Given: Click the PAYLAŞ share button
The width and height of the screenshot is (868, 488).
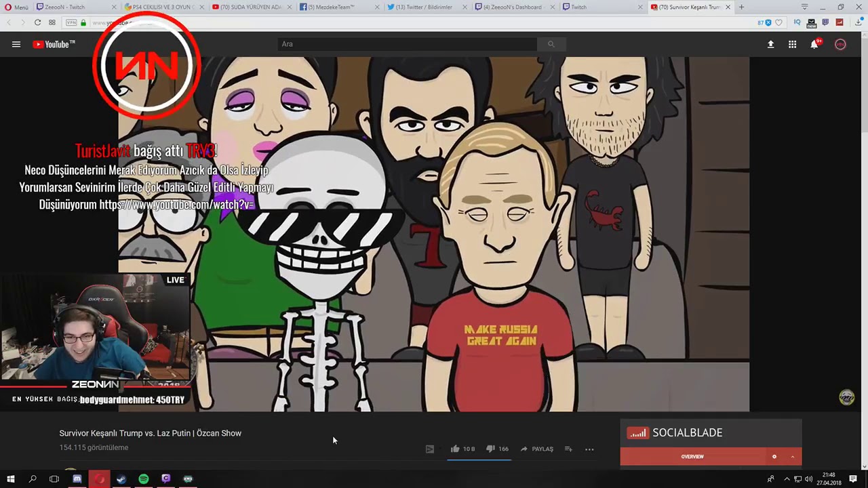Looking at the screenshot, I should click(536, 449).
